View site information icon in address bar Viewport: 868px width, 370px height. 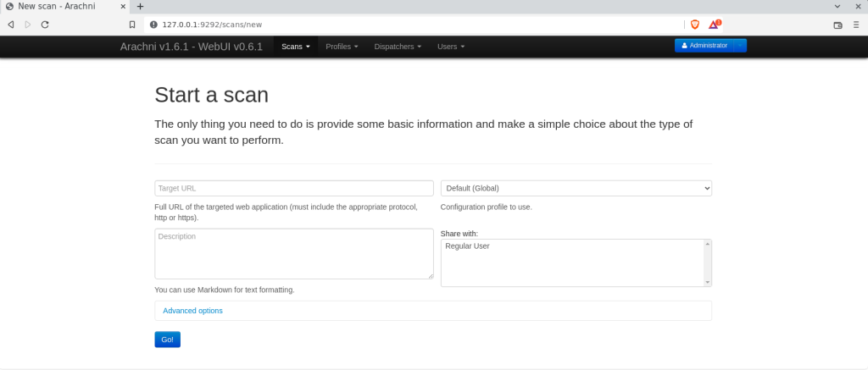(153, 25)
